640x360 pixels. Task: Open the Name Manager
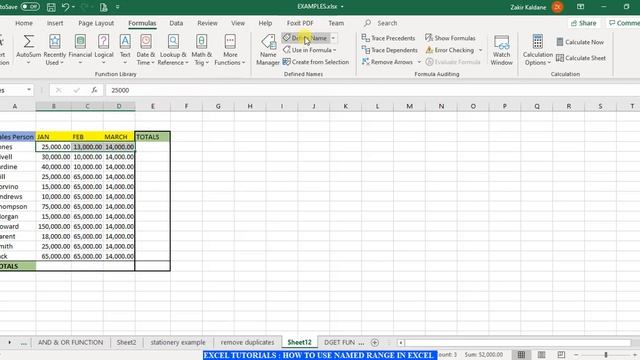[268, 49]
